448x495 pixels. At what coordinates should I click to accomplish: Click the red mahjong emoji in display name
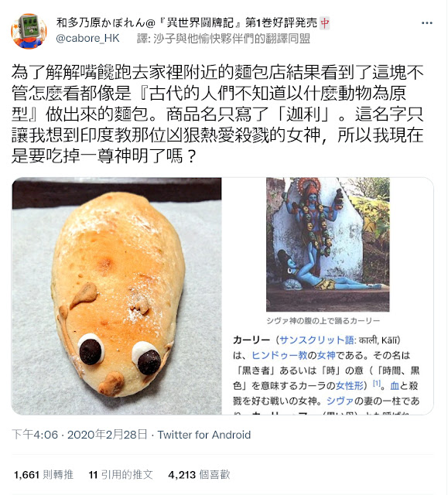pyautogui.click(x=325, y=23)
